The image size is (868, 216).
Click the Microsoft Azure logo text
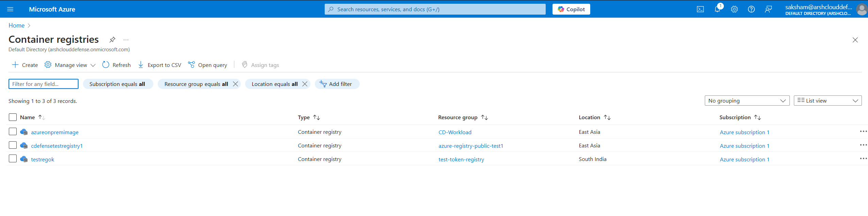click(52, 9)
